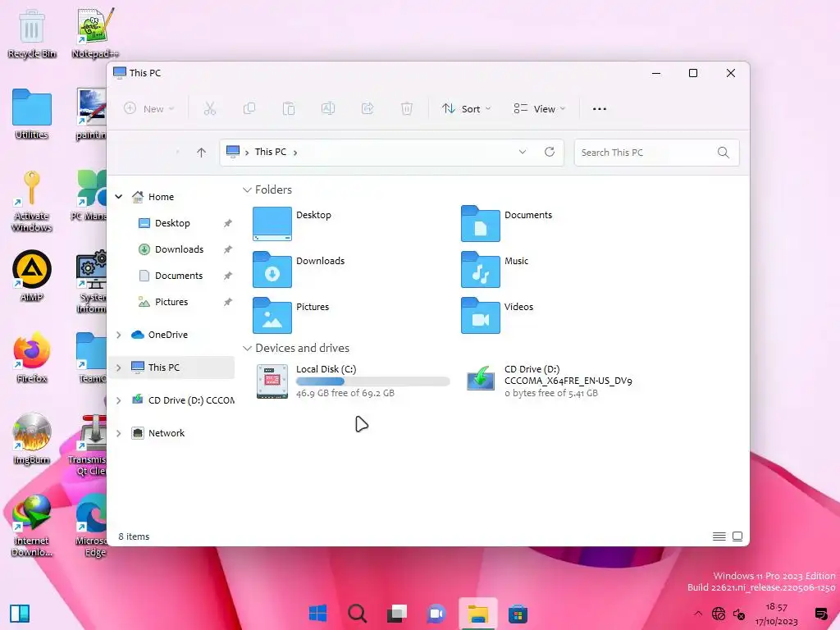840x630 pixels.
Task: Select the Pictures folder in Folders group
Action: (291, 316)
